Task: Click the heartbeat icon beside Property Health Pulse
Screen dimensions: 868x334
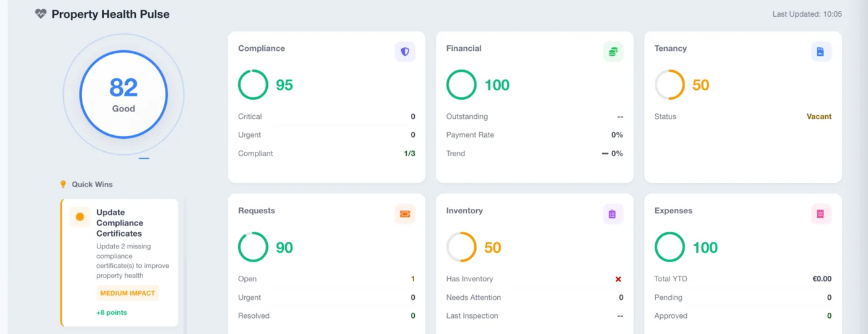Action: point(40,14)
